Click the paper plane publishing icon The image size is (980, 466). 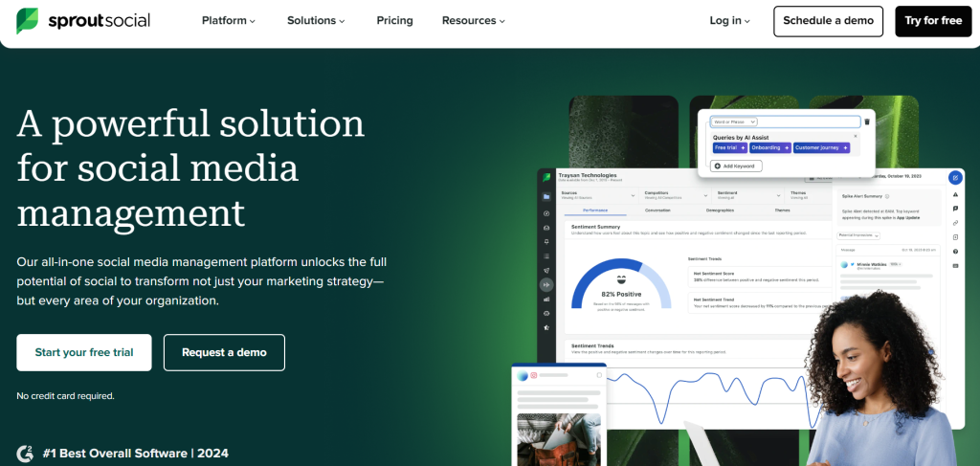(x=546, y=271)
